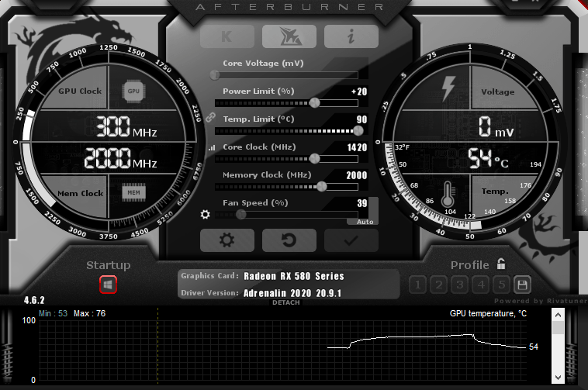
Task: Click the Fan Speed slider handle
Action: (241, 214)
